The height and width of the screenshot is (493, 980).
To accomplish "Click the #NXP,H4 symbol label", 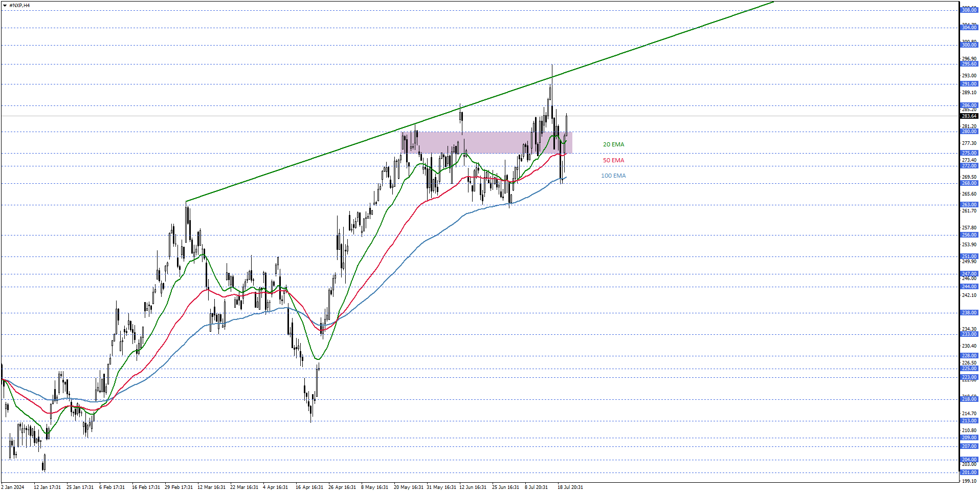I will click(x=19, y=6).
